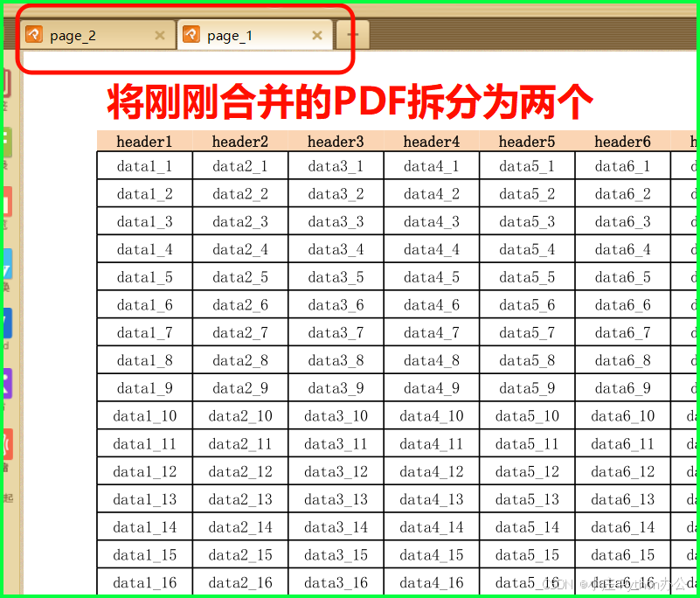700x598 pixels.
Task: Select cell data6_1
Action: 622,166
